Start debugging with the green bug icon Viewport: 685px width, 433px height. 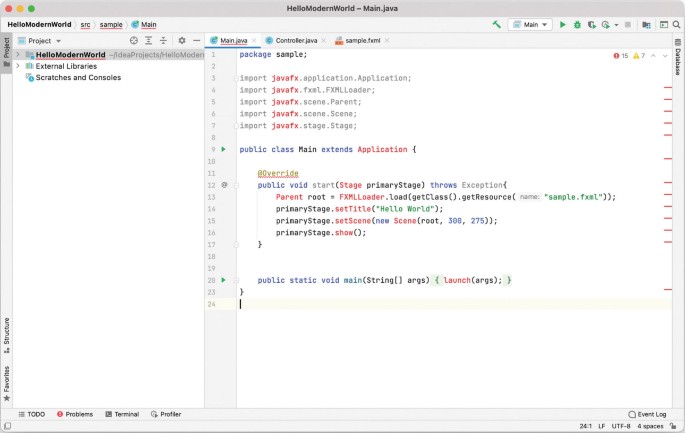[577, 24]
